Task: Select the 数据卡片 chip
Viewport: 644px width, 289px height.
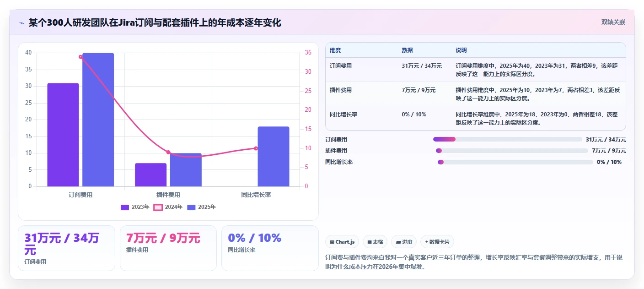Action: pos(437,242)
